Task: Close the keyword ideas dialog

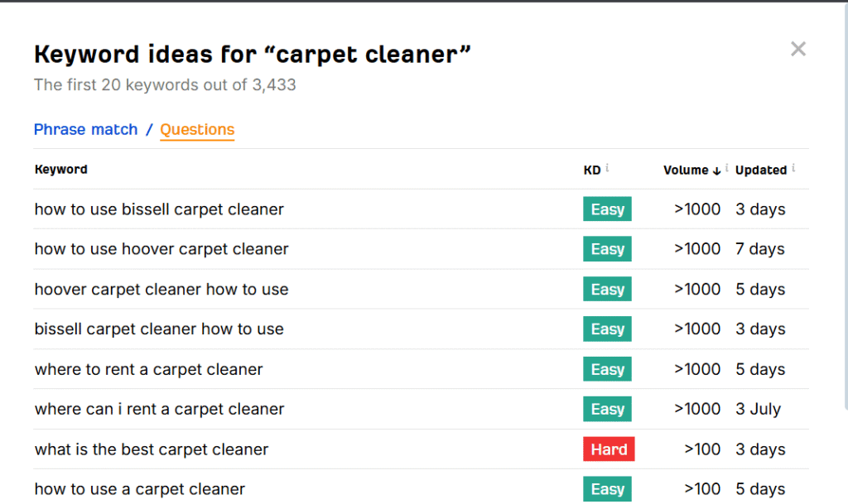Action: coord(797,50)
